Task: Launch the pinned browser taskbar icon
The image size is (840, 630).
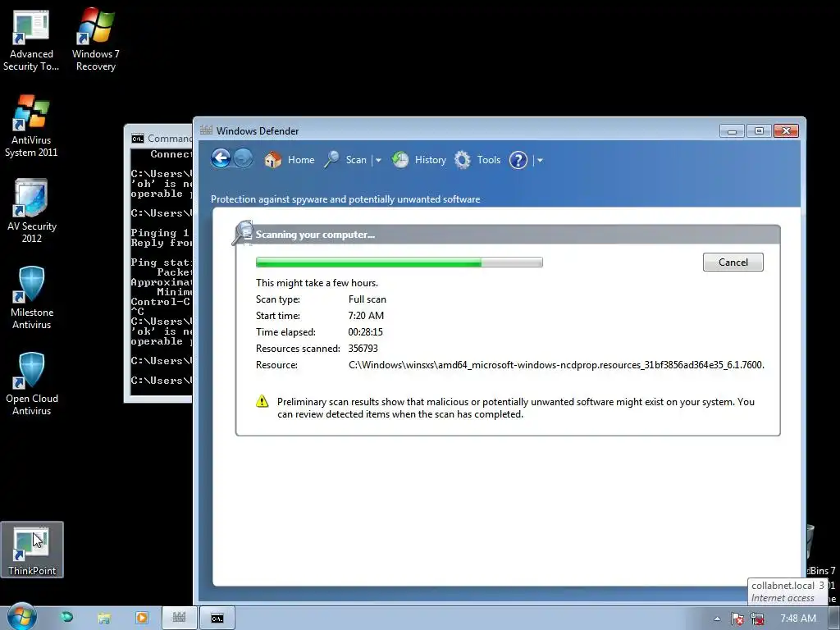Action: tap(67, 617)
